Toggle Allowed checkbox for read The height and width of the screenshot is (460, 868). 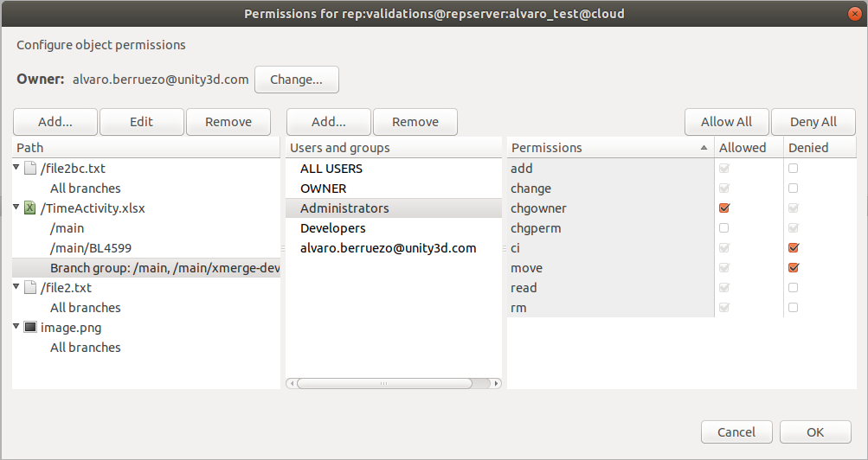(x=723, y=287)
